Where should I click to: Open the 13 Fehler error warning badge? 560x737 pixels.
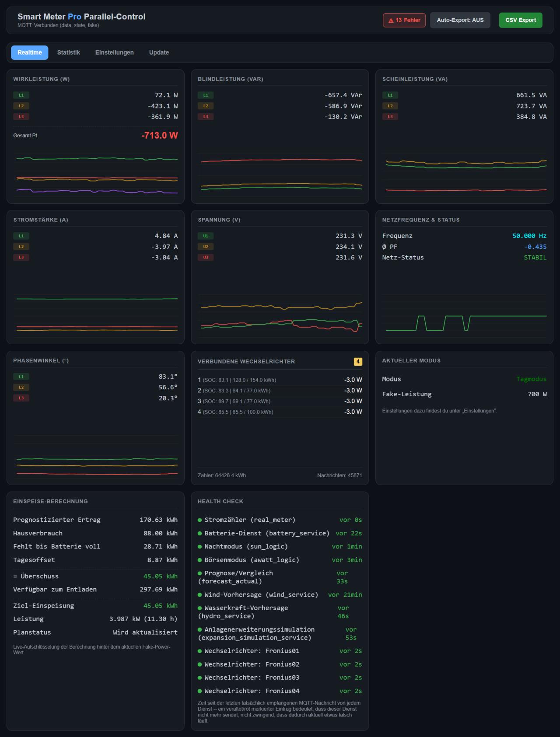point(404,20)
